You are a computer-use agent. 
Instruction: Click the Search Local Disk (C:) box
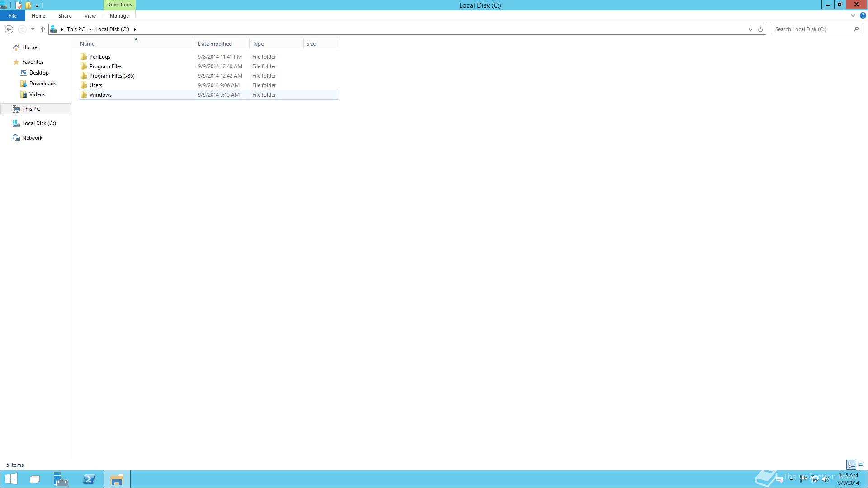click(x=811, y=29)
